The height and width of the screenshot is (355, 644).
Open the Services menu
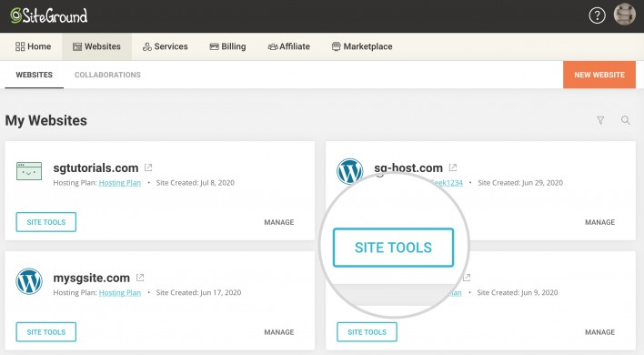click(166, 46)
